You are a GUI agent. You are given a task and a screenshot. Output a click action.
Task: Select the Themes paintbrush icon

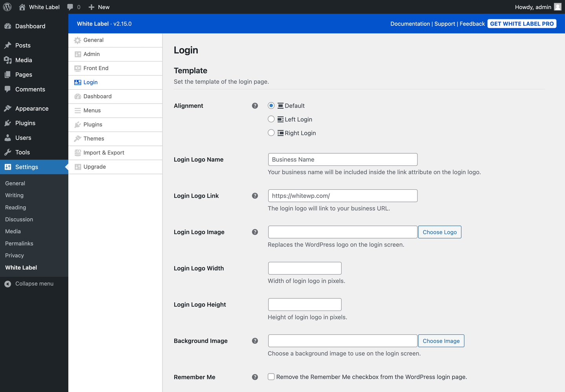click(x=77, y=138)
